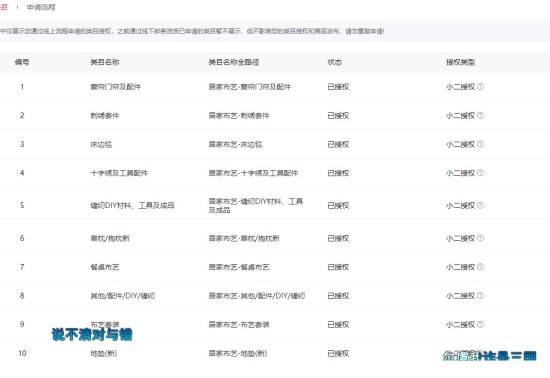Click full path 居家布艺-其他/配件/DIY/缝纫
This screenshot has width=550, height=378.
[257, 296]
